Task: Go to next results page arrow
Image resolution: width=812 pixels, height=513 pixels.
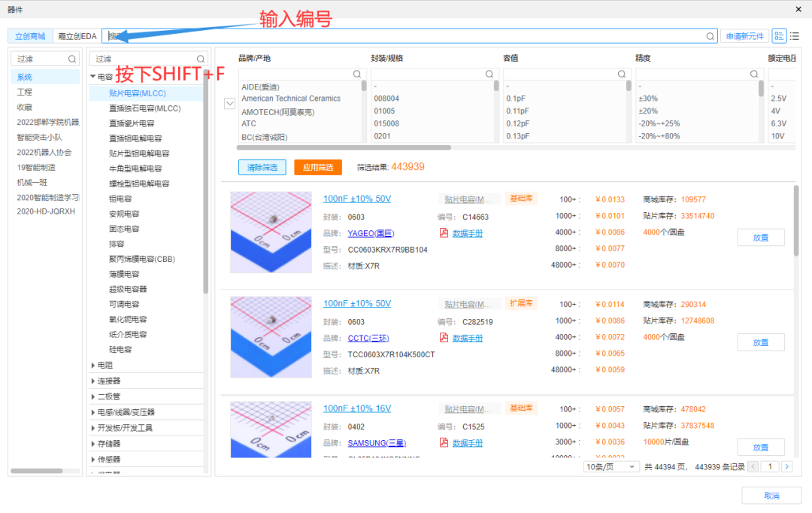Action: 786,466
